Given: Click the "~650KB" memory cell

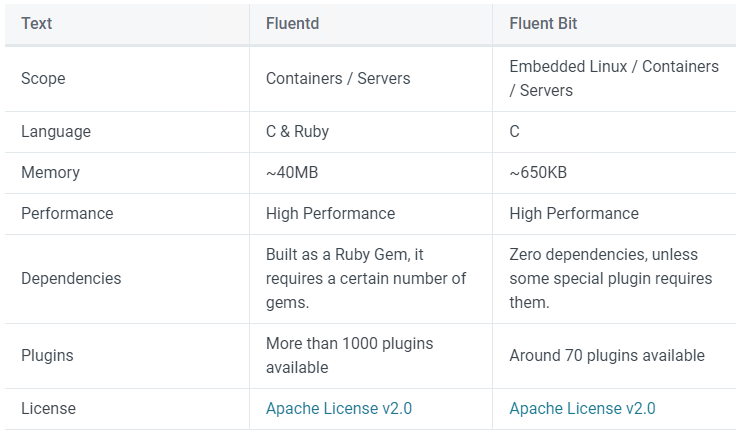Looking at the screenshot, I should tap(538, 172).
